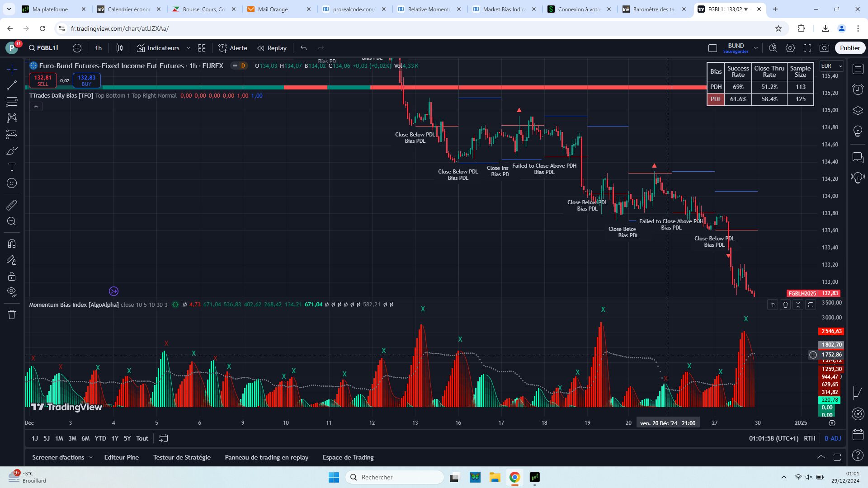The image size is (868, 488).
Task: Open the Testeur de Stratégie tab
Action: [182, 457]
